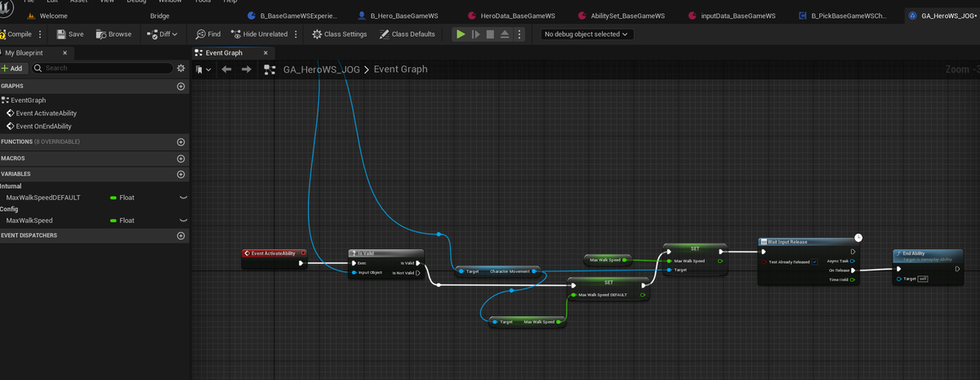Open the debug object selector dropdown
The image size is (980, 380).
point(587,34)
